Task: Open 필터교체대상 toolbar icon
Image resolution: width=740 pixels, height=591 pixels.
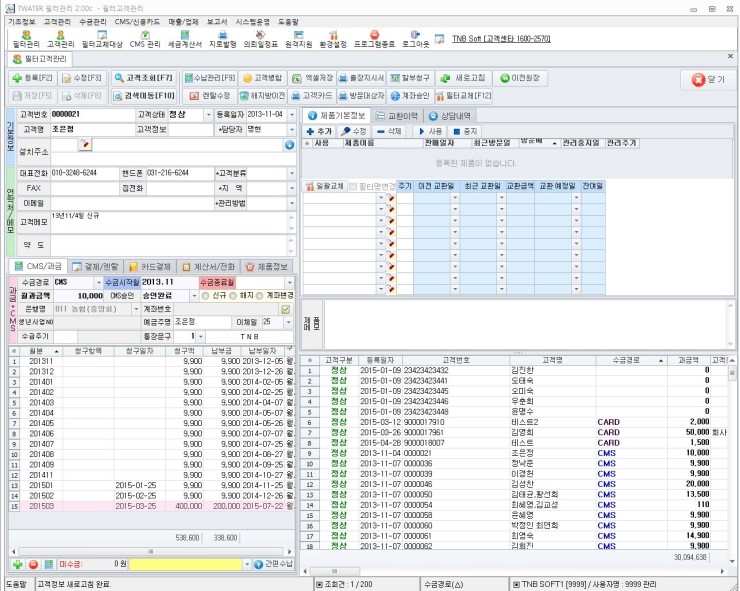Action: tap(102, 39)
